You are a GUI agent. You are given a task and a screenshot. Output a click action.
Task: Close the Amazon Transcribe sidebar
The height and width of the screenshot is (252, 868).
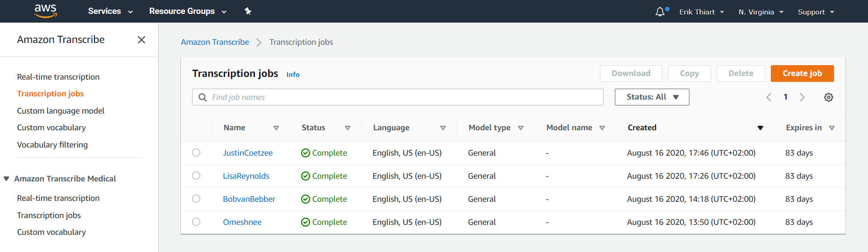pyautogui.click(x=142, y=40)
